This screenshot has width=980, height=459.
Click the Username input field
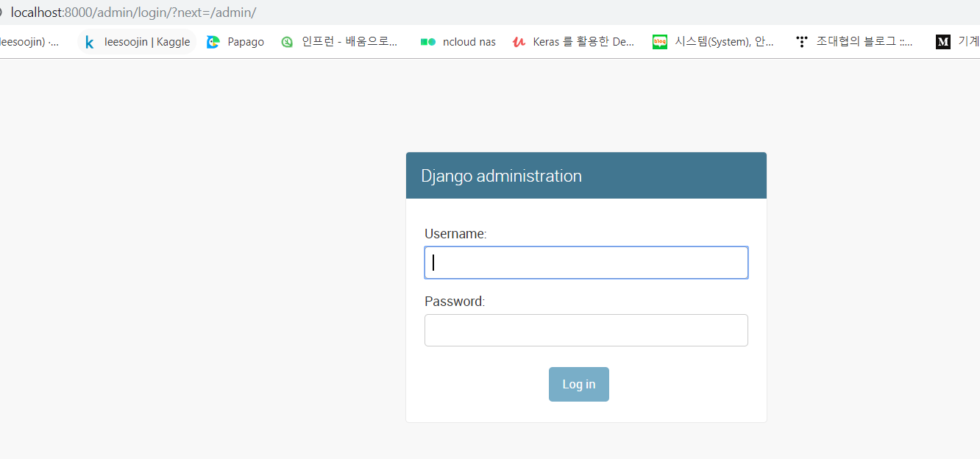coord(586,263)
